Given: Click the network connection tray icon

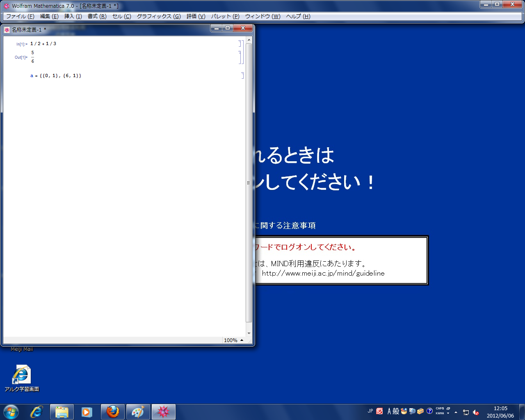Looking at the screenshot, I should (x=466, y=412).
